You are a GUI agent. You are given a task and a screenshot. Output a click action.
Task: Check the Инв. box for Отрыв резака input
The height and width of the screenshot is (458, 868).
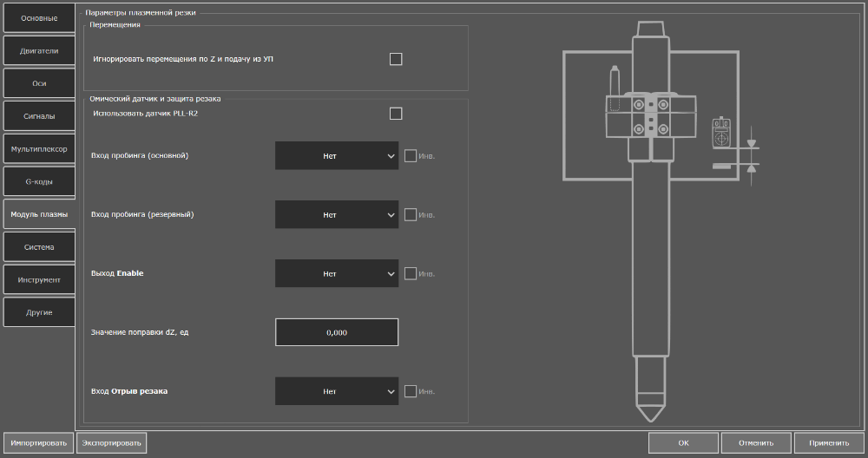[x=411, y=391]
